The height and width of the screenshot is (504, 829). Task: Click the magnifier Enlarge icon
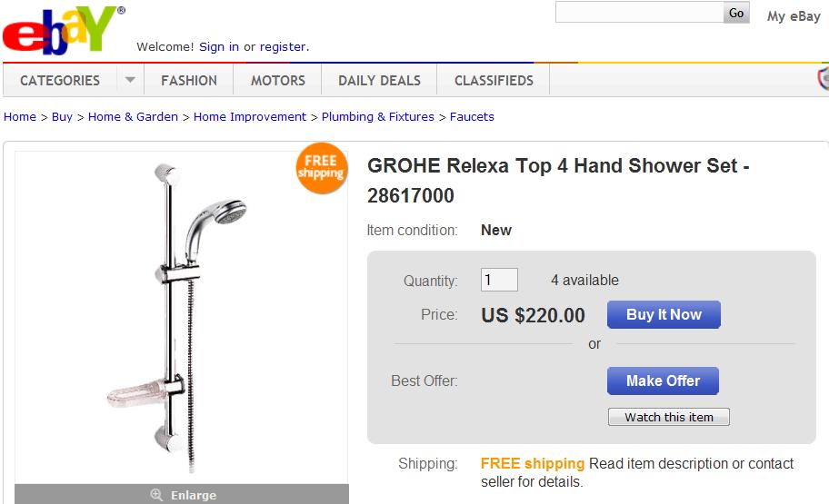pyautogui.click(x=156, y=495)
